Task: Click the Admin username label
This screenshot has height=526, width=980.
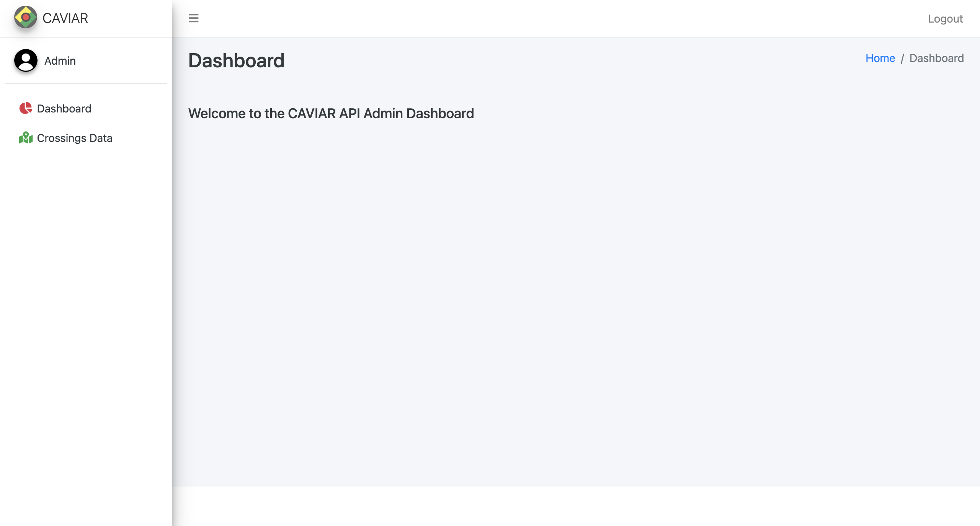Action: (x=60, y=61)
